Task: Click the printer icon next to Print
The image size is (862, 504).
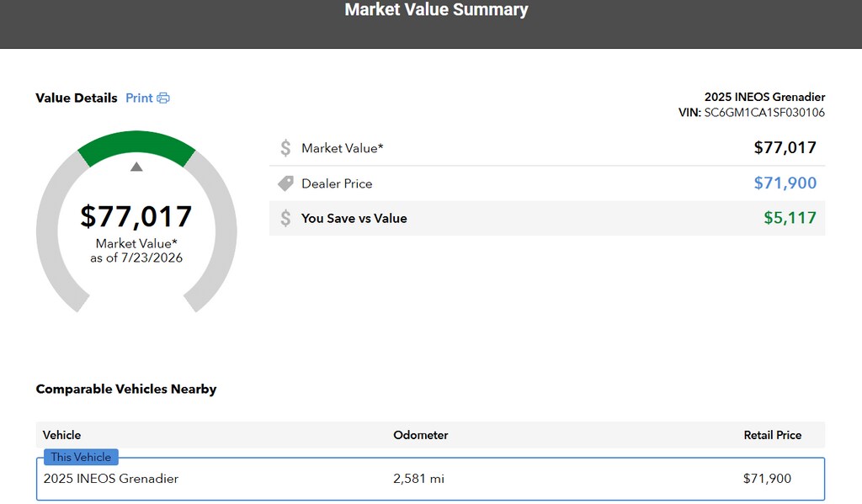Action: coord(163,98)
